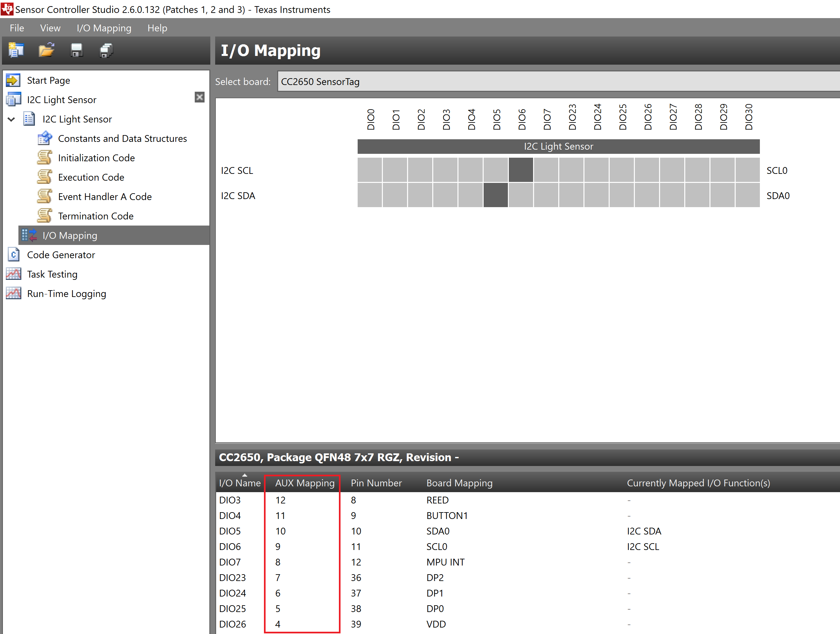Open Constants and Data Structures

(x=122, y=139)
